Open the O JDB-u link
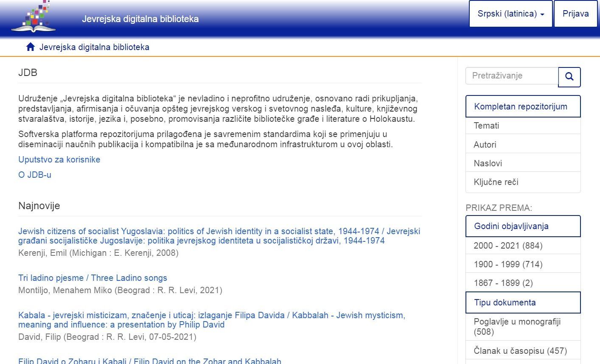Viewport: 600px width, 364px height. coord(35,175)
